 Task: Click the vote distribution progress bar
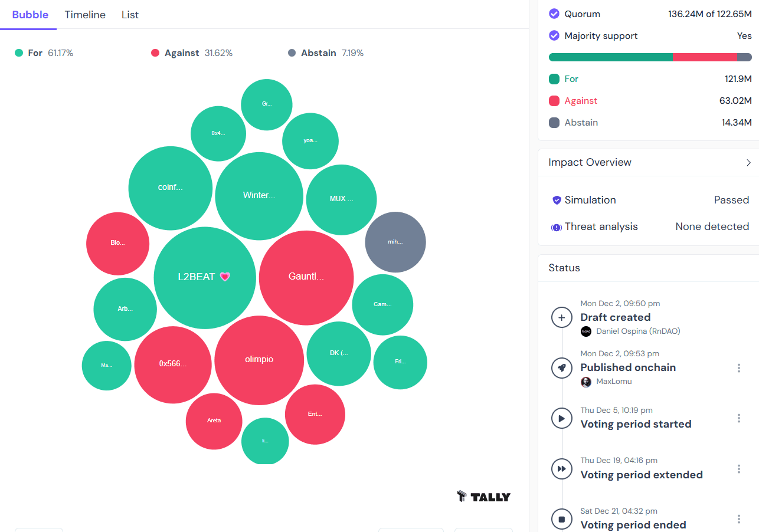tap(650, 57)
